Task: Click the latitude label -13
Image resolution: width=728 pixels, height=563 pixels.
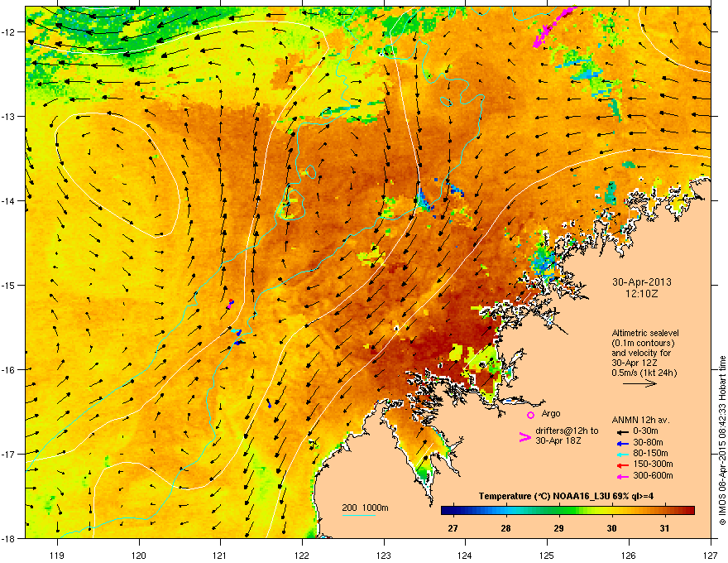Action: (x=8, y=116)
